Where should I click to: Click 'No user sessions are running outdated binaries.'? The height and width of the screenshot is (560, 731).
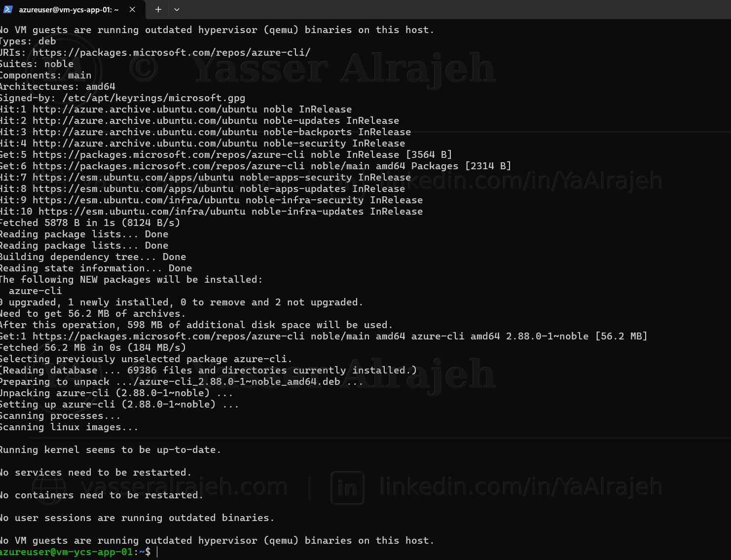click(138, 518)
